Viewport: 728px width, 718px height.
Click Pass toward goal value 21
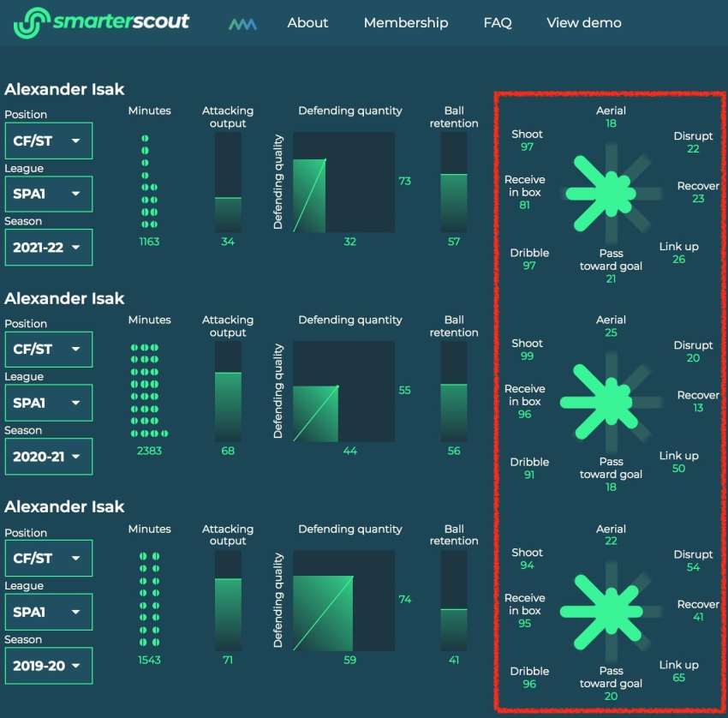click(x=611, y=278)
